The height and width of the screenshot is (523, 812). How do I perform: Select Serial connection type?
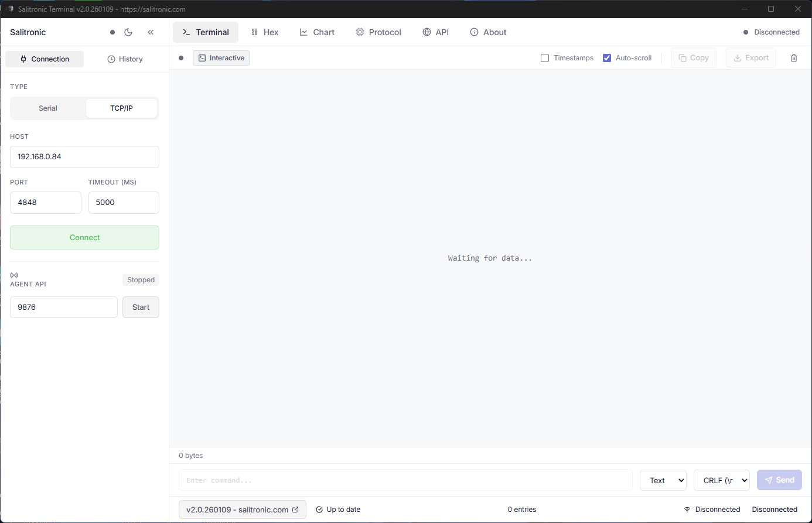tap(48, 108)
